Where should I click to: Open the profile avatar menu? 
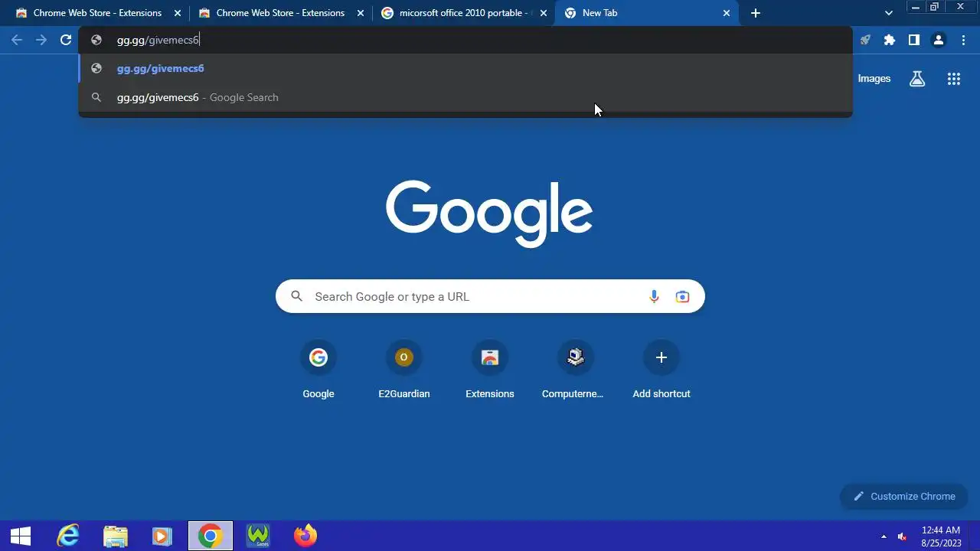point(939,40)
